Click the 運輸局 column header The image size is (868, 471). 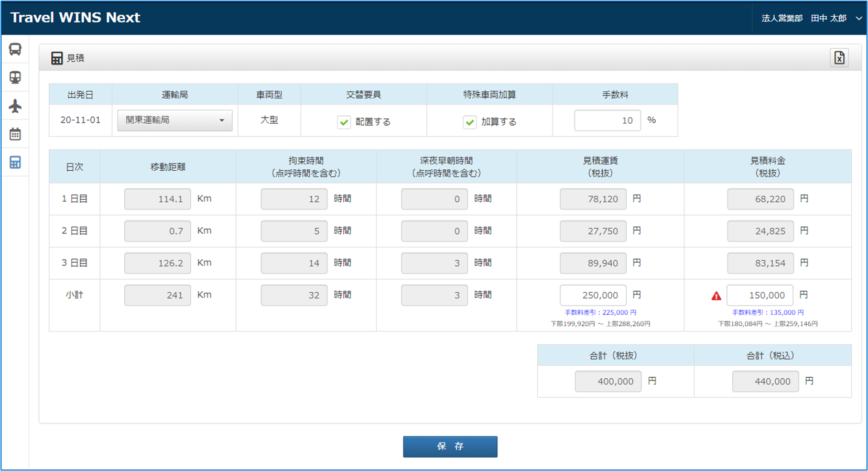(175, 95)
